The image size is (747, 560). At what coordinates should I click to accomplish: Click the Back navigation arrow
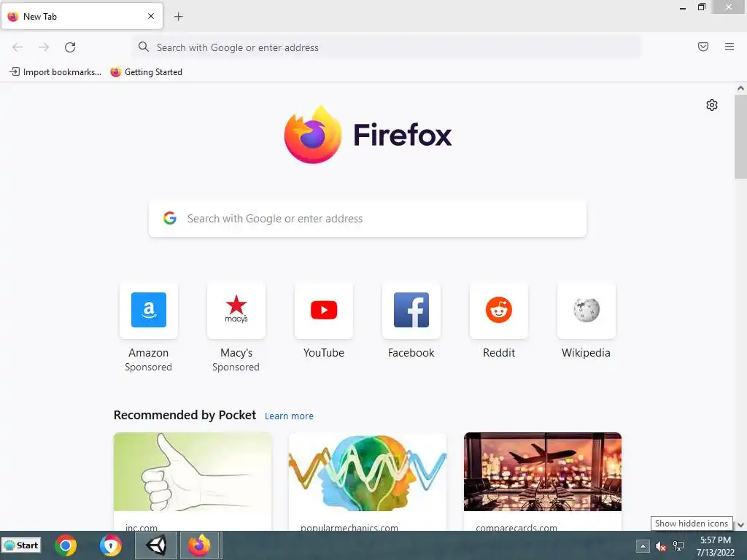tap(18, 47)
